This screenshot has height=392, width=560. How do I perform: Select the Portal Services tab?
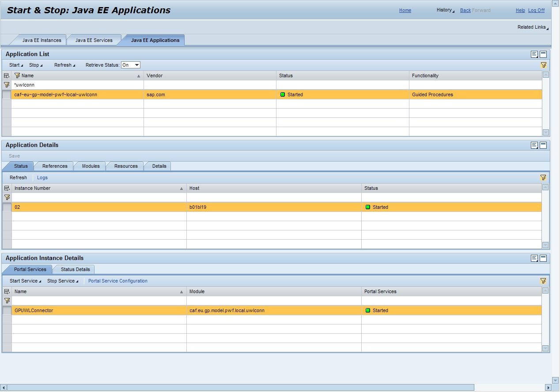[x=30, y=269]
